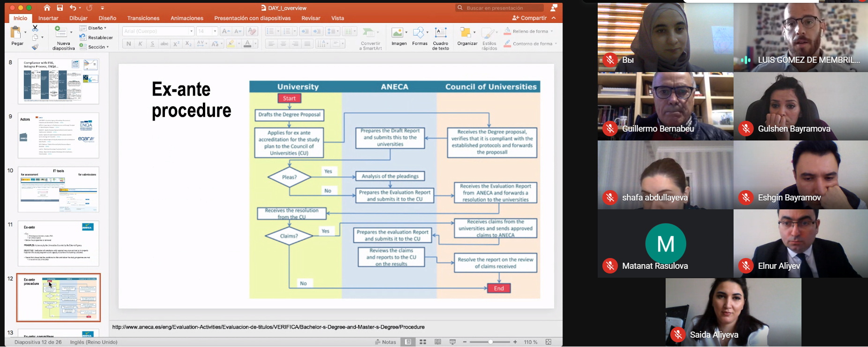Justify the text
Screen dimensions: 868x347
307,44
